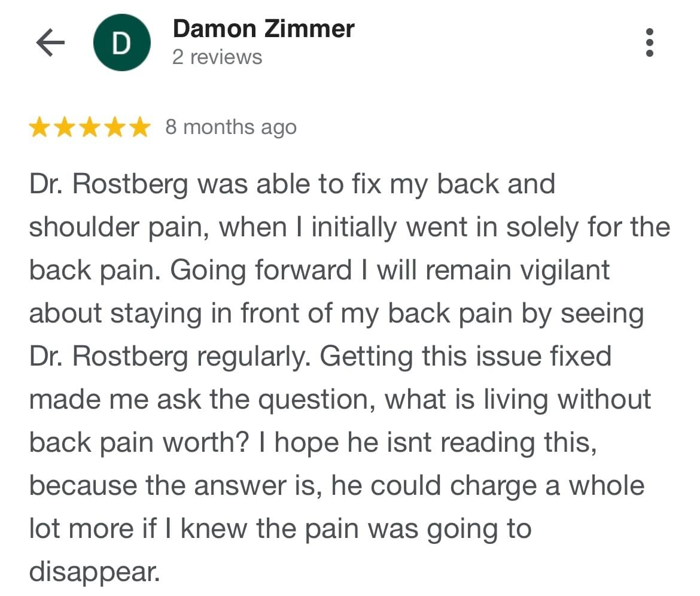The width and height of the screenshot is (700, 596).
Task: Click the third yellow rating star
Action: tap(89, 127)
